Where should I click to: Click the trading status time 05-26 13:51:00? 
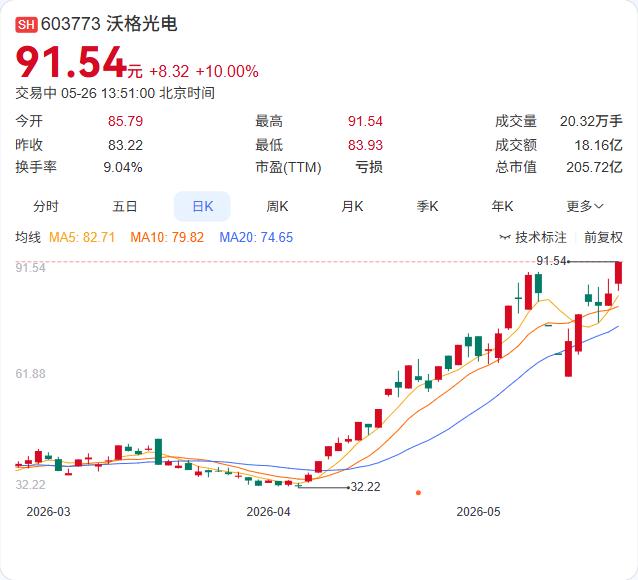coord(108,93)
